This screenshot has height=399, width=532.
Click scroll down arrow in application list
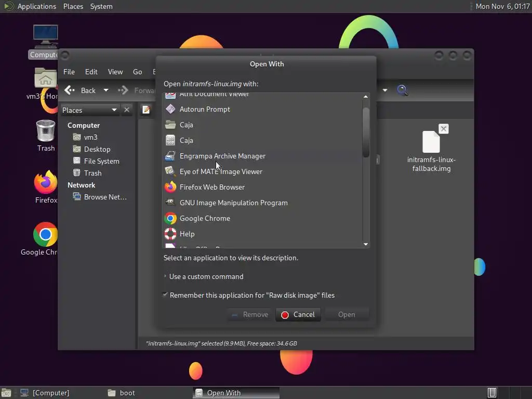tap(366, 244)
